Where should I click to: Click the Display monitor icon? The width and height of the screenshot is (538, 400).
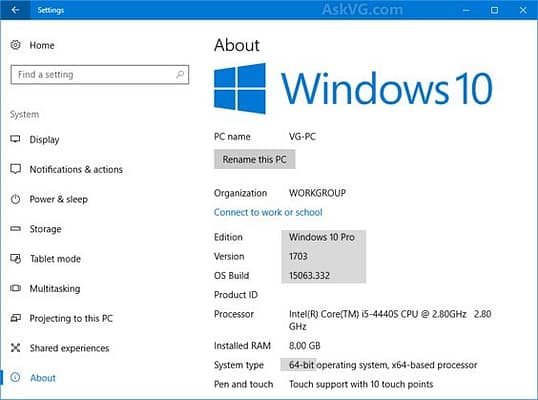point(15,139)
